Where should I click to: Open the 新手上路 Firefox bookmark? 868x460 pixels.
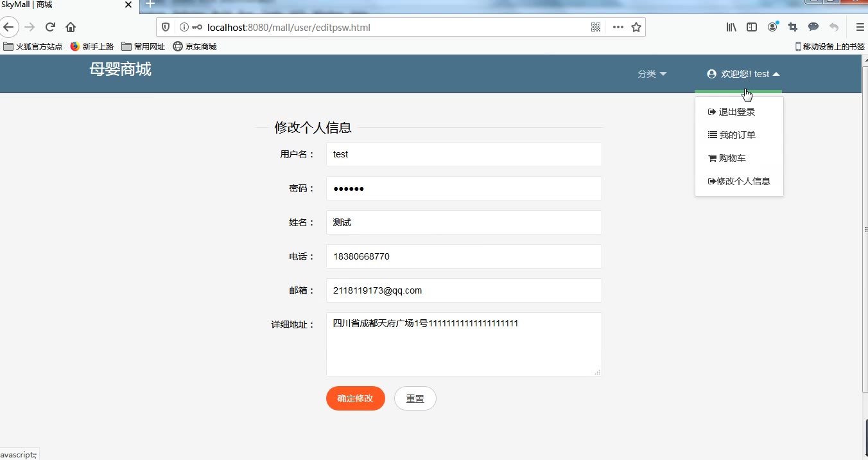point(92,46)
